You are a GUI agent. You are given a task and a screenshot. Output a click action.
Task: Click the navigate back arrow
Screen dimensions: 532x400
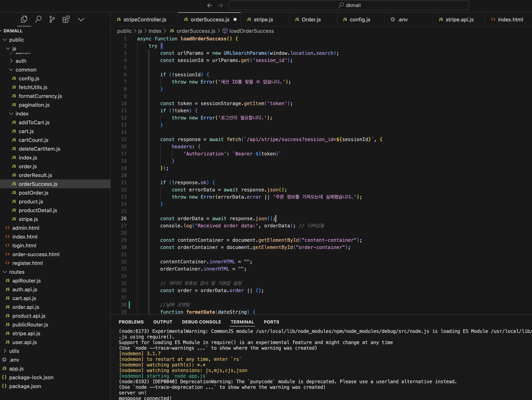click(x=210, y=5)
